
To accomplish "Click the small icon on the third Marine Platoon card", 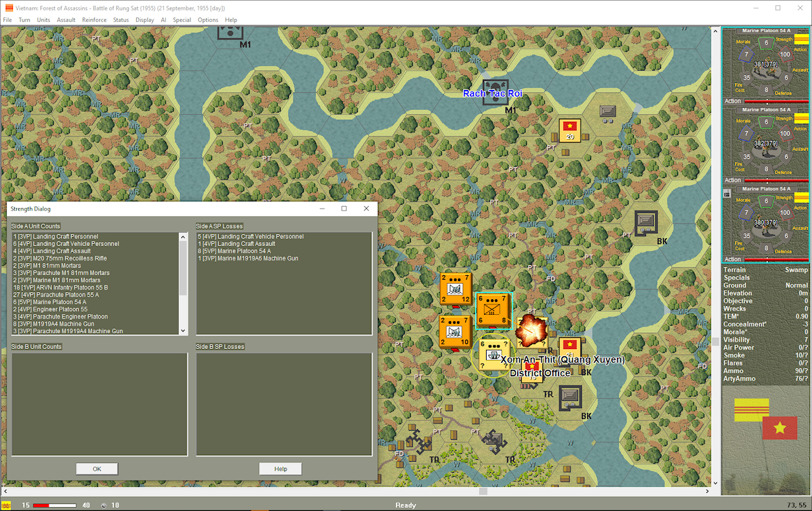I will (728, 193).
